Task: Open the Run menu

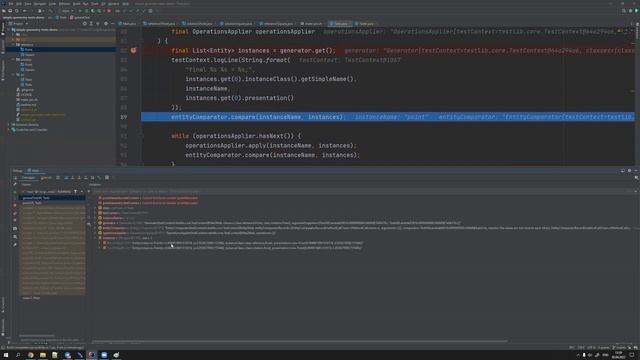Action: [85, 4]
